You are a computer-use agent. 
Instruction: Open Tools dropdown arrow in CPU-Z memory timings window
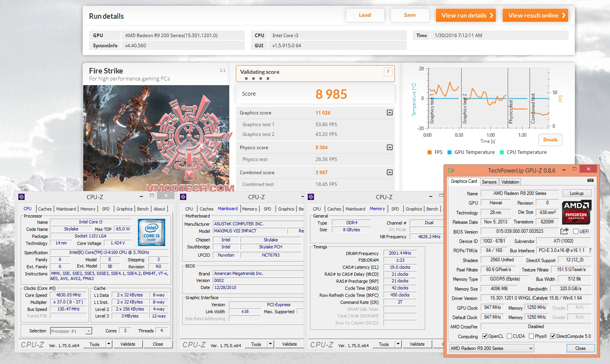398,344
